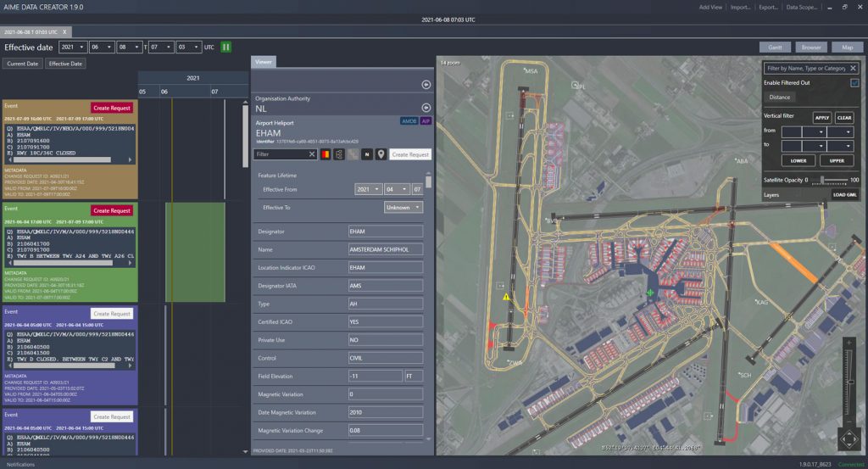Click the AMDB badge

pos(409,121)
